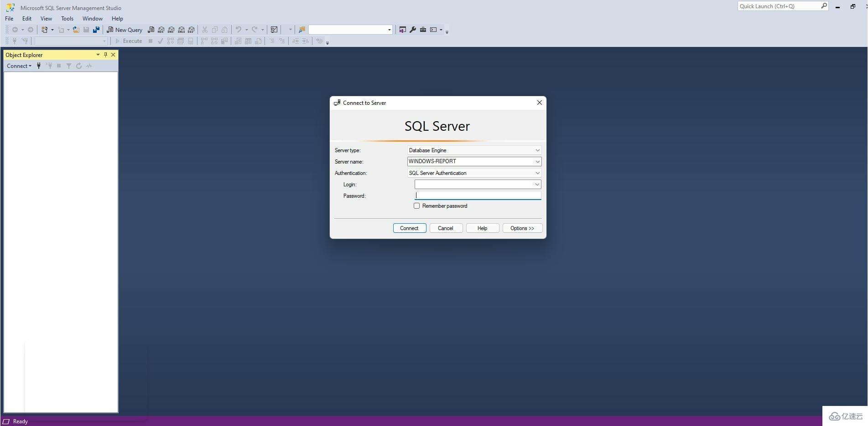Tick the Remember password checkbox
The width and height of the screenshot is (868, 426).
(416, 206)
